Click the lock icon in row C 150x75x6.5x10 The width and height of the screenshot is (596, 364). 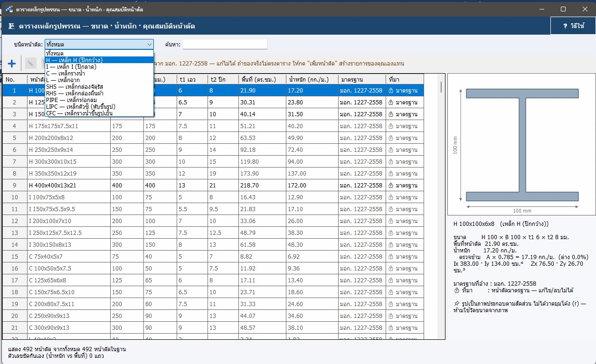pos(391,292)
